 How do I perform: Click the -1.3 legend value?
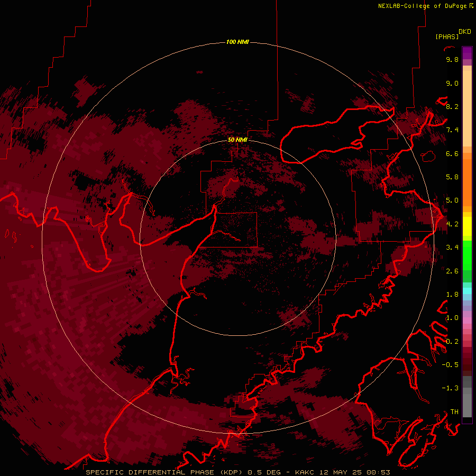click(450, 388)
